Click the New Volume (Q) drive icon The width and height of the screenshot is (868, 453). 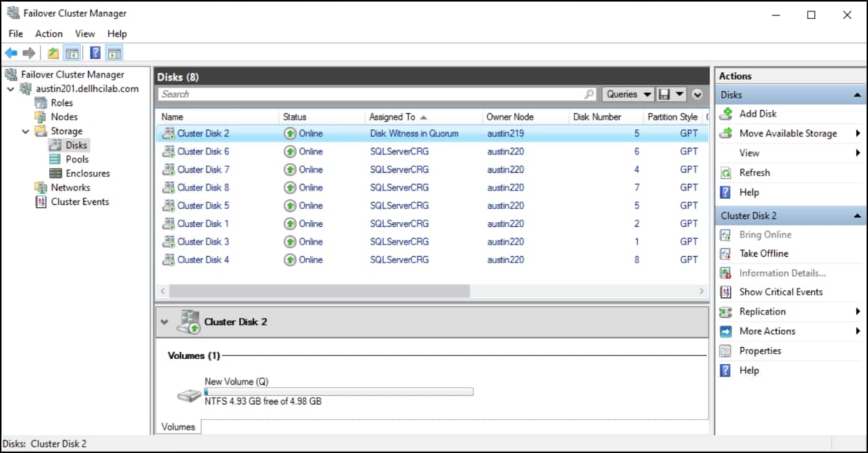click(x=189, y=395)
